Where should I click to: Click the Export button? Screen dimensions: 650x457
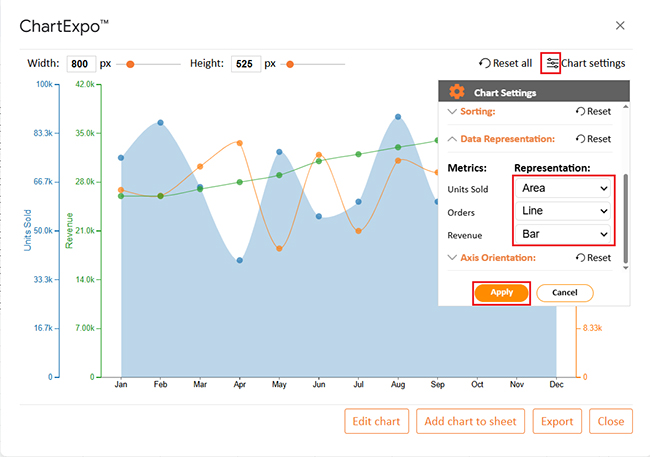click(x=557, y=421)
